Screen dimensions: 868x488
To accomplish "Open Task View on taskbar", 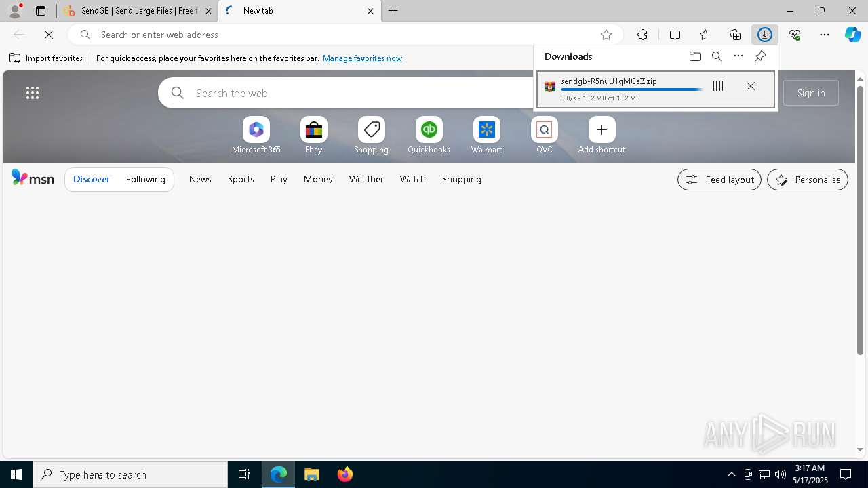I will [x=244, y=474].
